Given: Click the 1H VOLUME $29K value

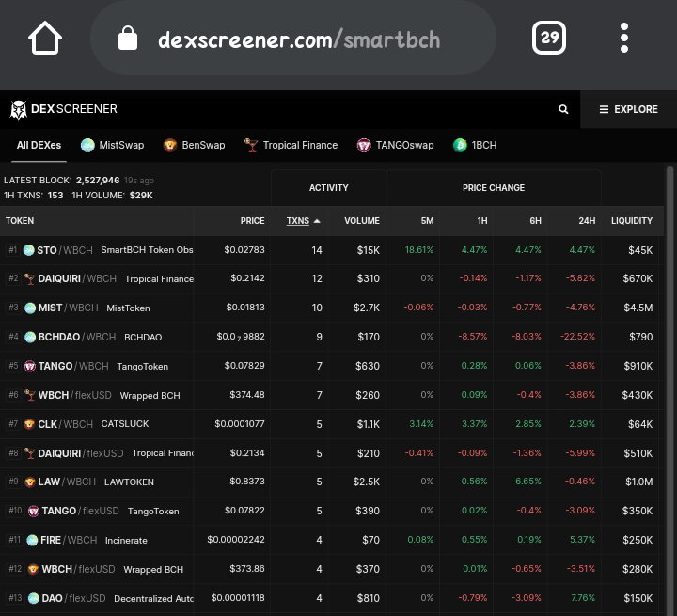Looking at the screenshot, I should (141, 196).
